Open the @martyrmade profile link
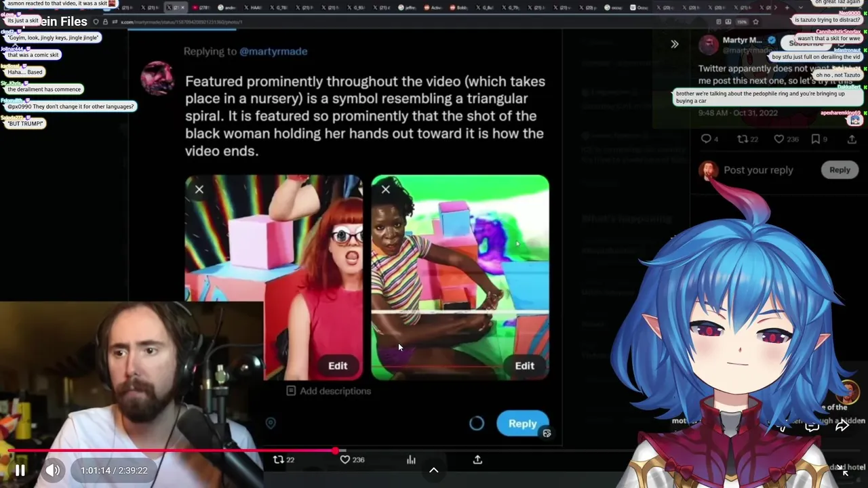 [273, 52]
